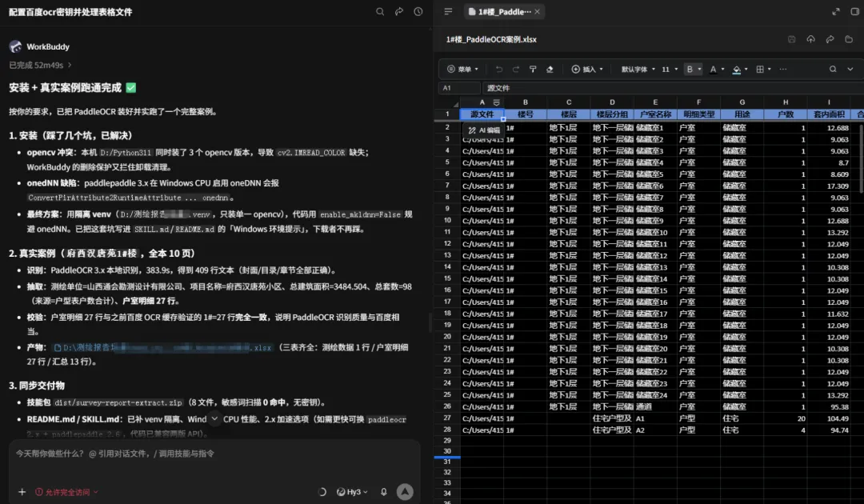Screen dimensions: 864x504
Task: Click the filename 1#楼_PaddleOCR案例.xlsx
Action: [491, 39]
